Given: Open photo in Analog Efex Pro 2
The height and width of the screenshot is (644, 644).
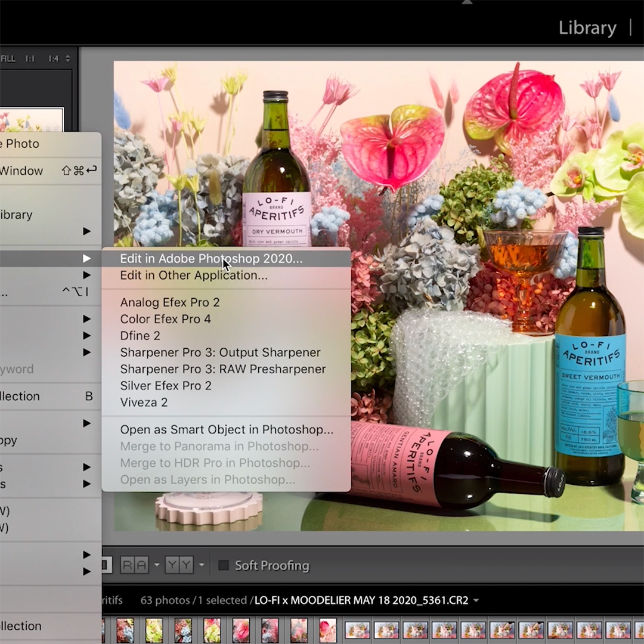Looking at the screenshot, I should point(227,302).
